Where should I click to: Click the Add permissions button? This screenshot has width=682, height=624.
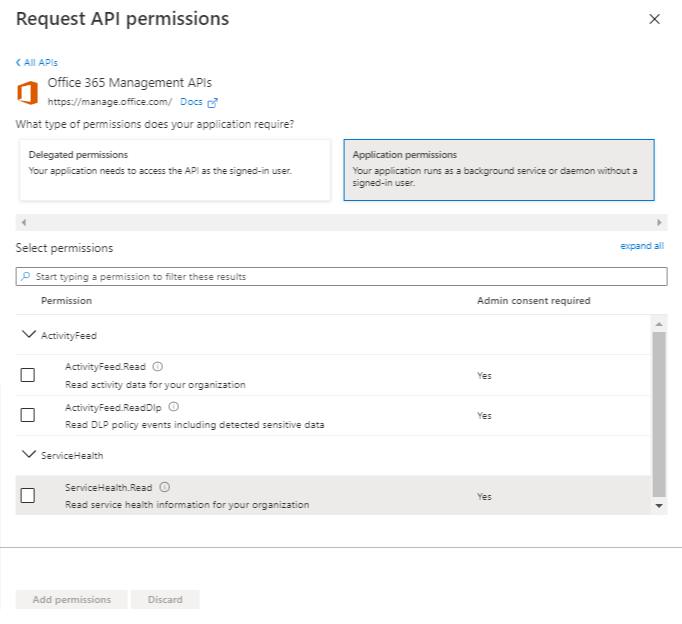pos(72,600)
